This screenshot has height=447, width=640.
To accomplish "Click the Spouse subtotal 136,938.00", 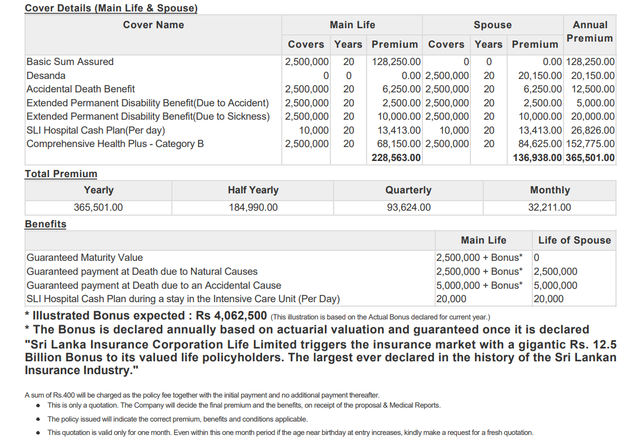I will tap(537, 158).
